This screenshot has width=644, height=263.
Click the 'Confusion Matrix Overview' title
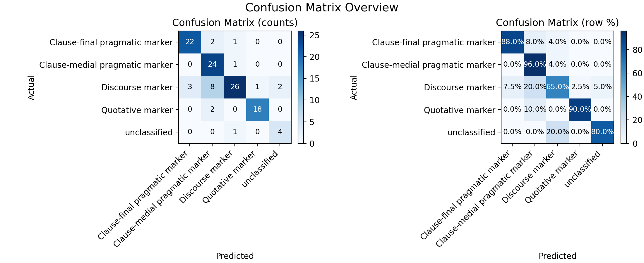(x=322, y=8)
